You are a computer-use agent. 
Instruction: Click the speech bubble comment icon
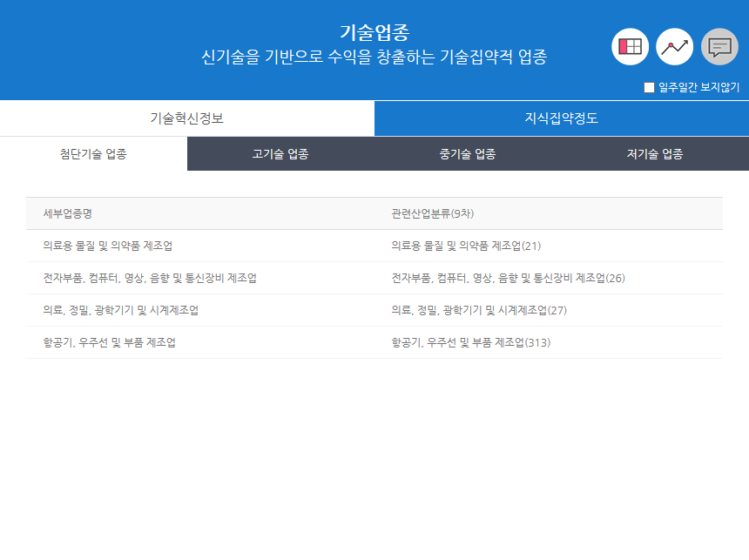click(717, 46)
